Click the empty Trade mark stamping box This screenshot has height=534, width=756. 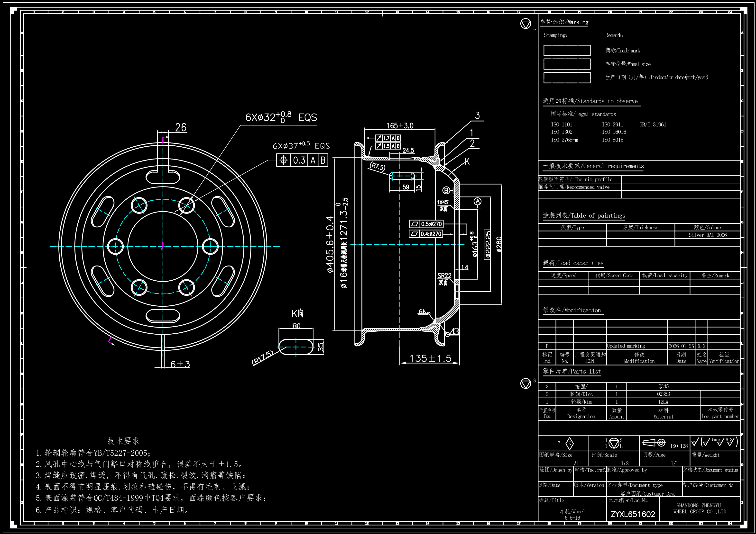click(x=567, y=50)
